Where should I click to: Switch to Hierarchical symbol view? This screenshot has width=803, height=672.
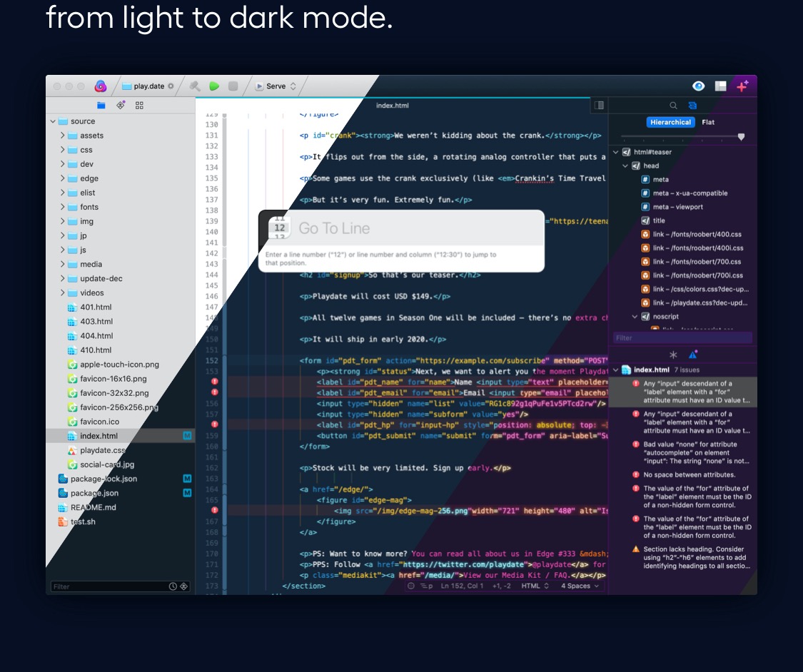tap(670, 122)
